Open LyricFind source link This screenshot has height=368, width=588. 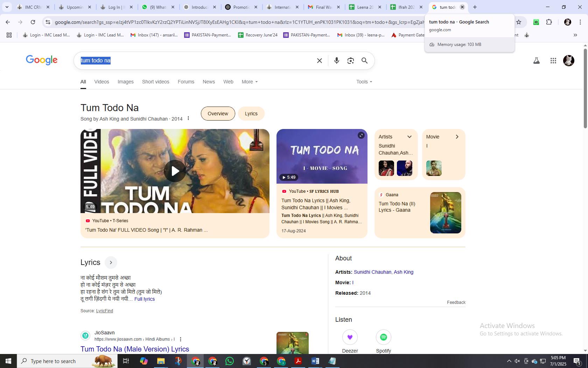coord(104,311)
